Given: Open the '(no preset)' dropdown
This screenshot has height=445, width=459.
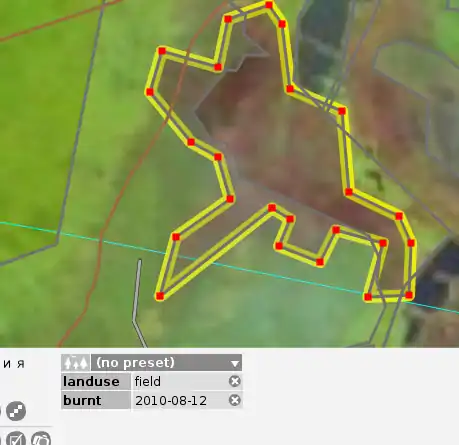Looking at the screenshot, I should tap(166, 362).
